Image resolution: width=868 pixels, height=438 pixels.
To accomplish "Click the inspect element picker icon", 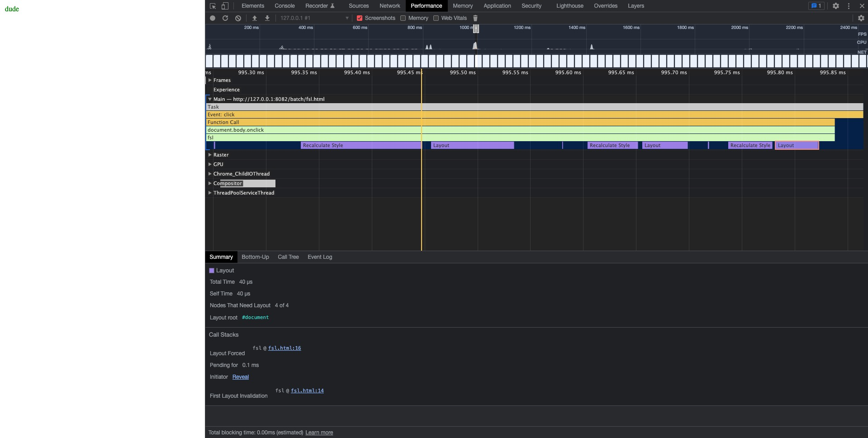I will coord(213,6).
